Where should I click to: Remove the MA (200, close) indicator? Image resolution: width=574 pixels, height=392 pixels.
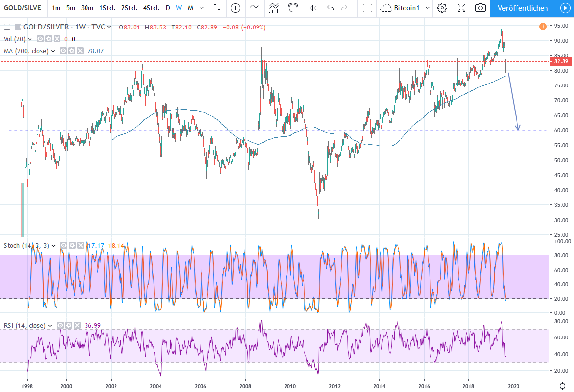(80, 51)
